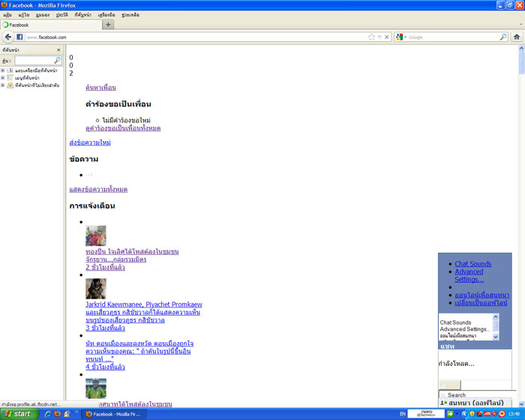Click the page scrollbar down arrow
The image size is (525, 420).
pyautogui.click(x=521, y=404)
